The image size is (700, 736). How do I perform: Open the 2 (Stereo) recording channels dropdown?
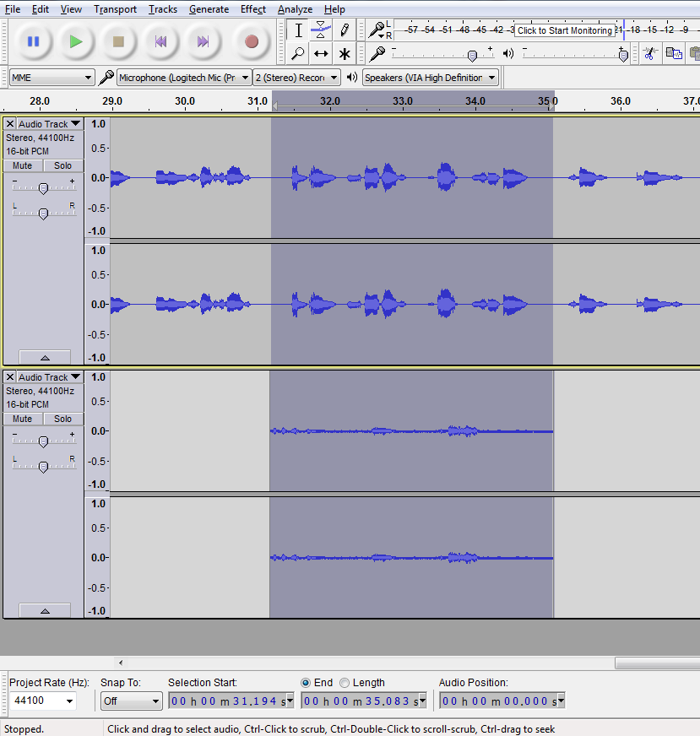coord(296,78)
